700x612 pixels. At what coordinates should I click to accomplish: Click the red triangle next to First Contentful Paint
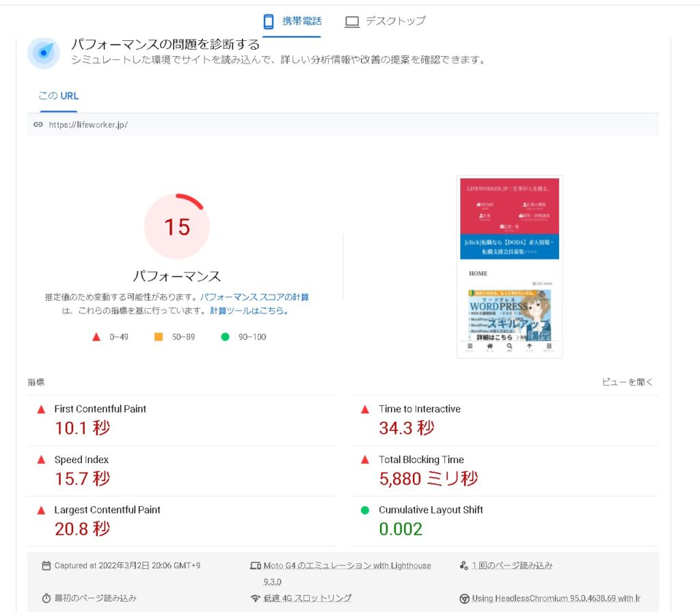[41, 410]
